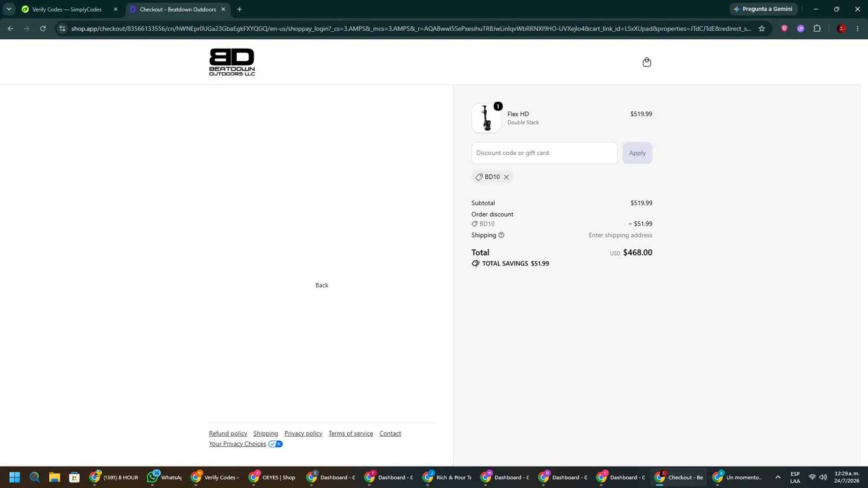Open OEYES | Shop taskbar window
This screenshot has width=868, height=488.
(x=273, y=477)
